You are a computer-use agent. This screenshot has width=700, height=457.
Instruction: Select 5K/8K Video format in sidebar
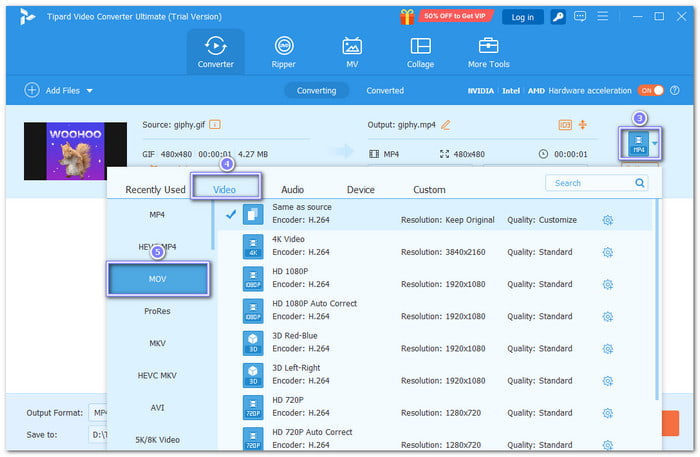click(x=157, y=440)
